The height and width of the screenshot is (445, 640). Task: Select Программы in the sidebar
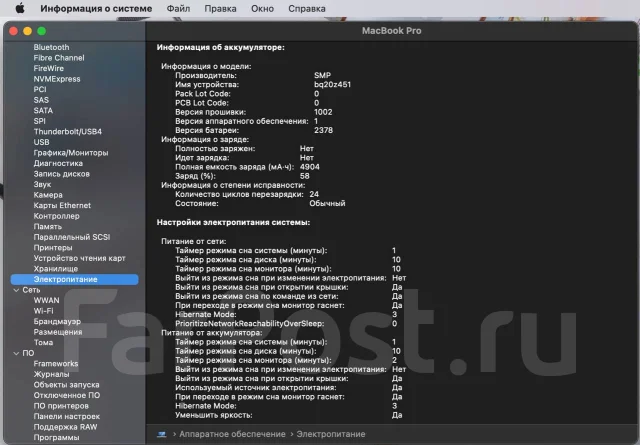(x=56, y=438)
